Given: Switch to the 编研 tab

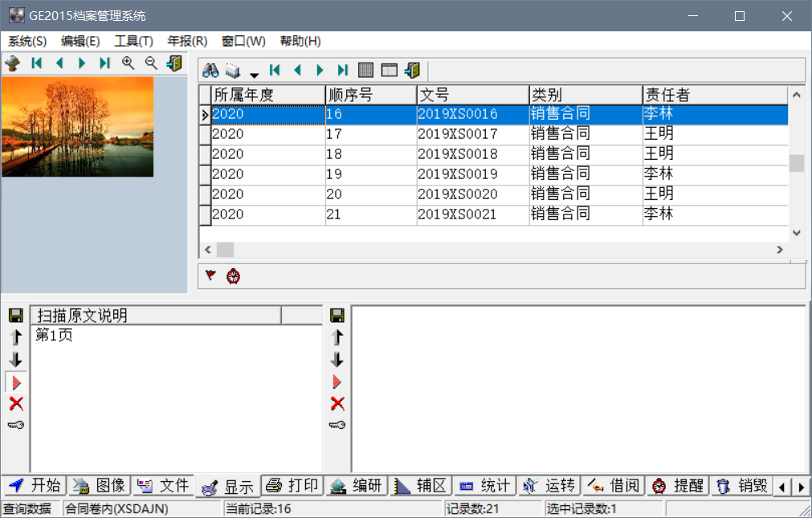Looking at the screenshot, I should [x=357, y=486].
